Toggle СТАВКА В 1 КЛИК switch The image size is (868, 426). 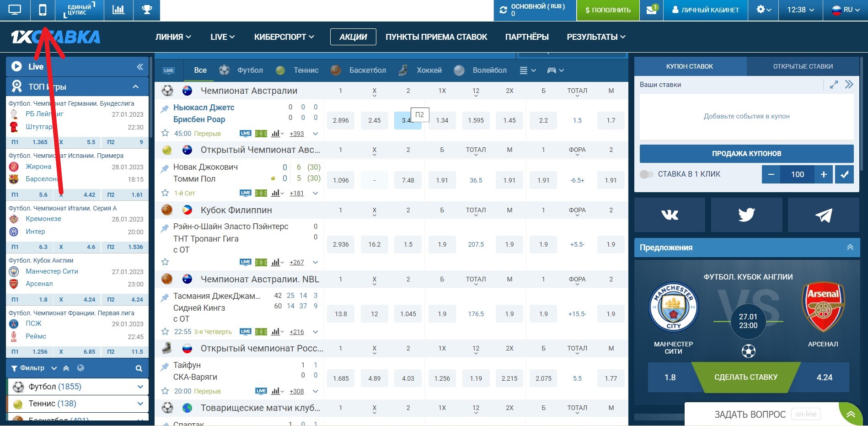[x=647, y=174]
